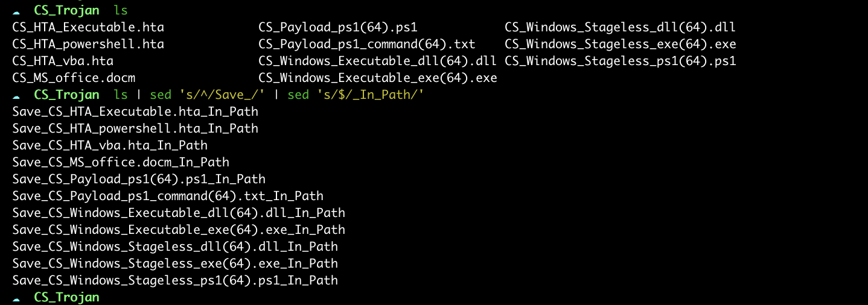Click the Save_CS_HTA_vba.hta_In_Path output line
868x305 pixels.
coord(110,145)
